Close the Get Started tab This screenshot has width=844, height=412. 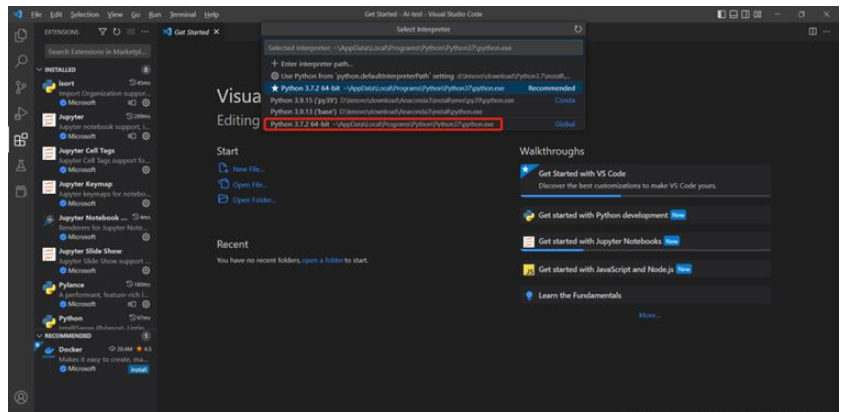[216, 32]
